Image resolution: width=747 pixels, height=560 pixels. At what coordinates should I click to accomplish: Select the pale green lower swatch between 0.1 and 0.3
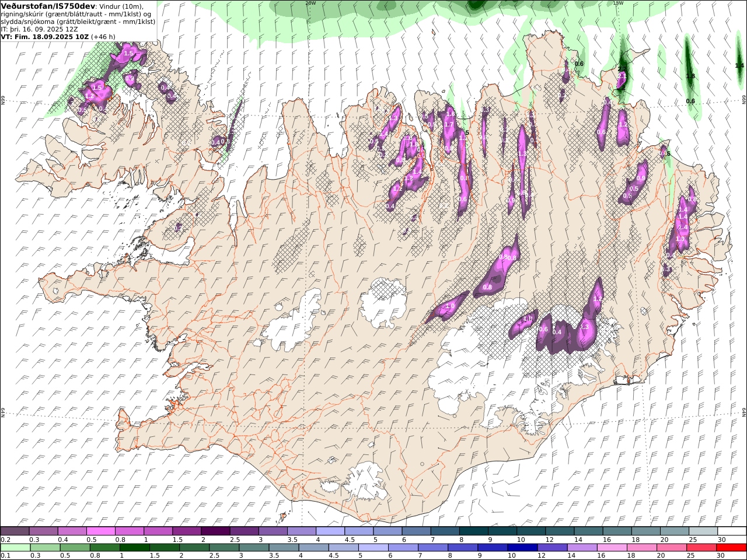[x=15, y=548]
